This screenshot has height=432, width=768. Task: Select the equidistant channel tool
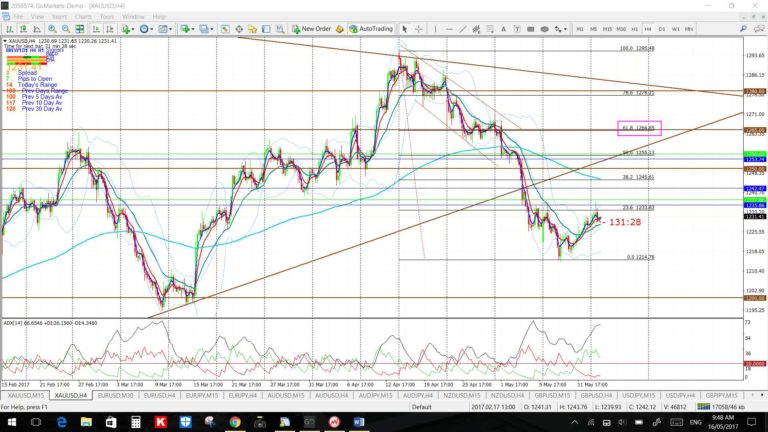476,29
